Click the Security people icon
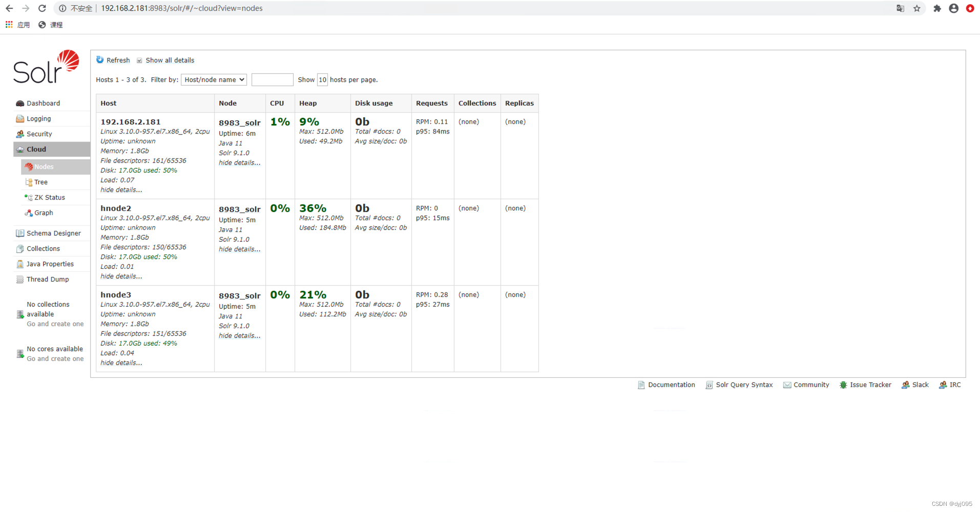 20,134
